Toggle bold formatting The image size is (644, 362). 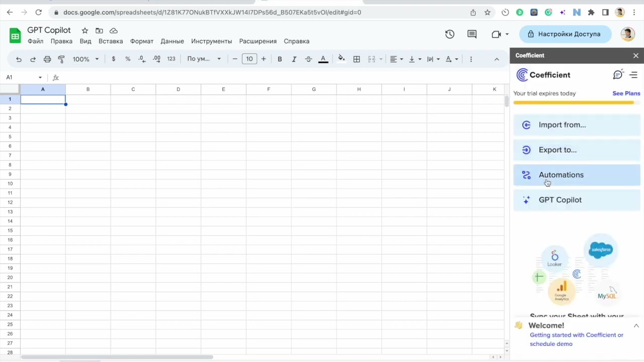[x=280, y=59]
